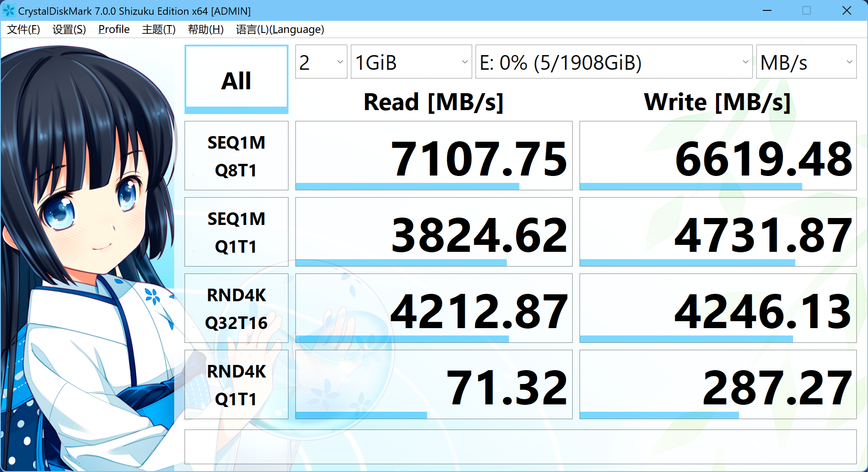Open the 帮助(H) menu
This screenshot has width=868, height=472.
pos(206,29)
